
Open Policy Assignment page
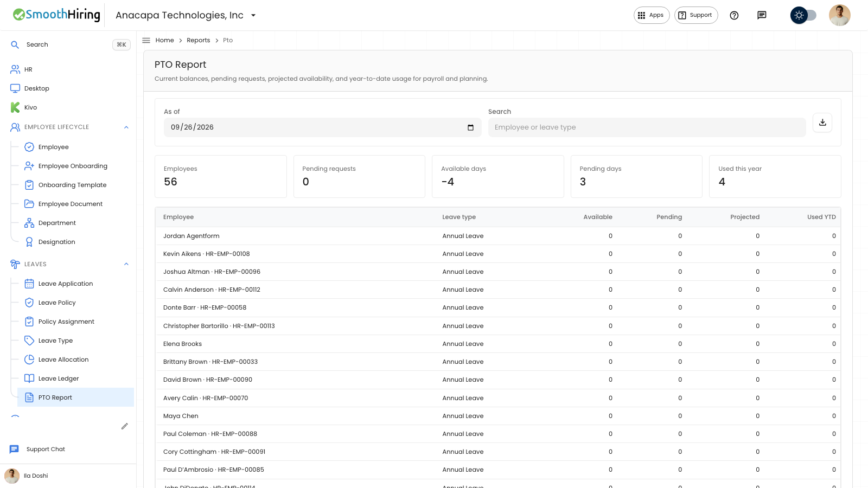click(x=66, y=322)
